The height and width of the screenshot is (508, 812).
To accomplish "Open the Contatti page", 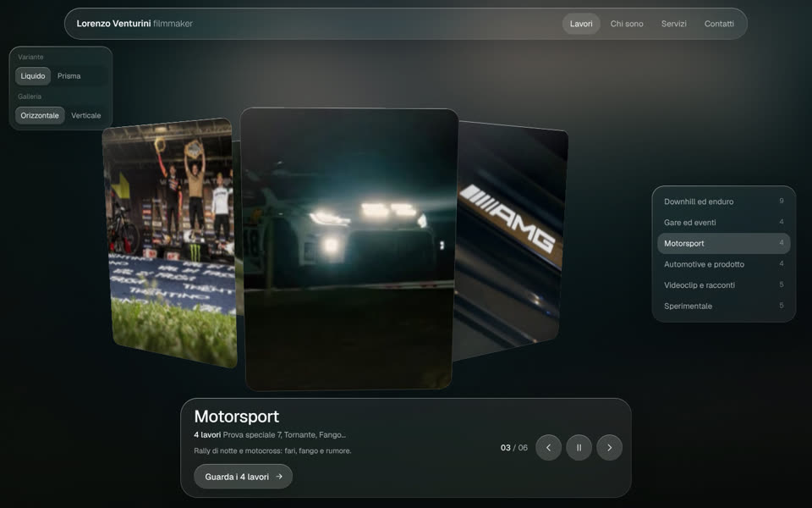I will click(719, 24).
